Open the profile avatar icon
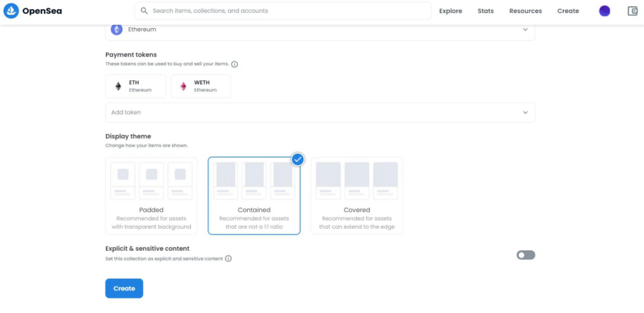The width and height of the screenshot is (644, 313). [604, 11]
